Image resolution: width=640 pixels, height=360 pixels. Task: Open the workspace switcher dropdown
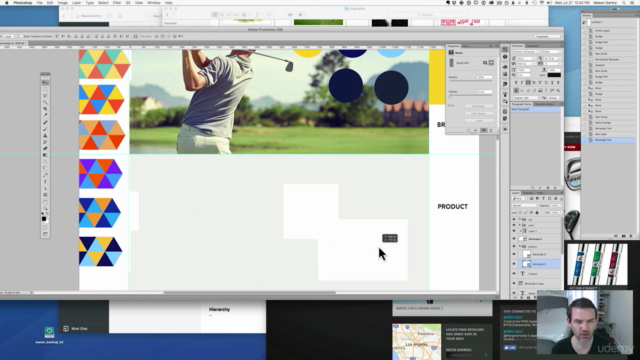point(548,36)
